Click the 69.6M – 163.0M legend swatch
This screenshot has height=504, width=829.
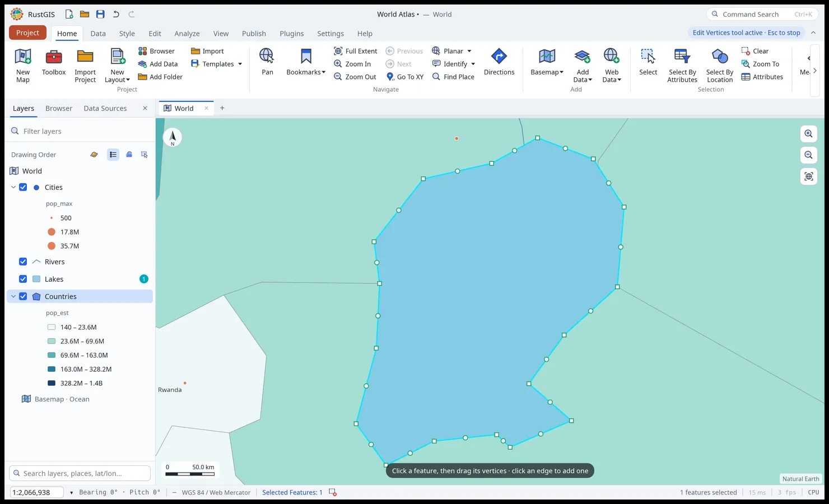point(52,355)
